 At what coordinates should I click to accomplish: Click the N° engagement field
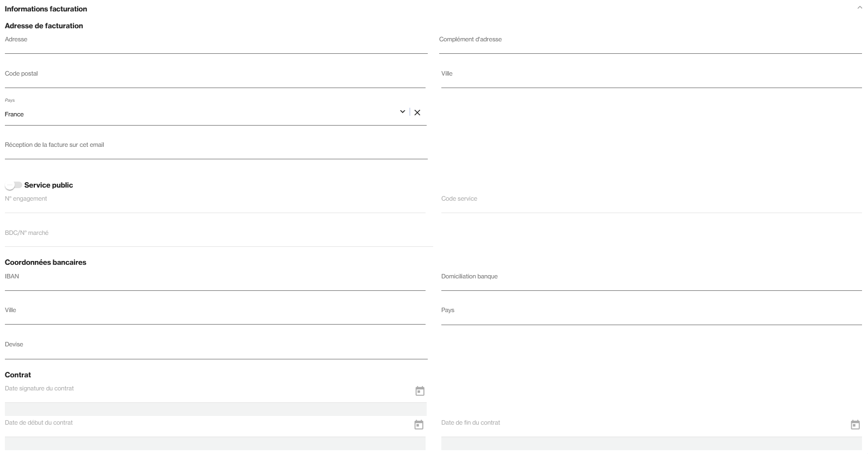215,206
